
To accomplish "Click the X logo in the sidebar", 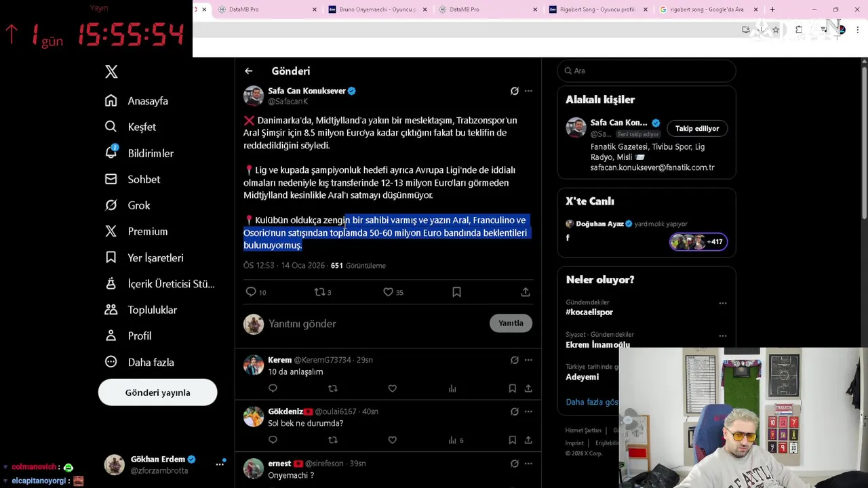I will click(x=111, y=71).
